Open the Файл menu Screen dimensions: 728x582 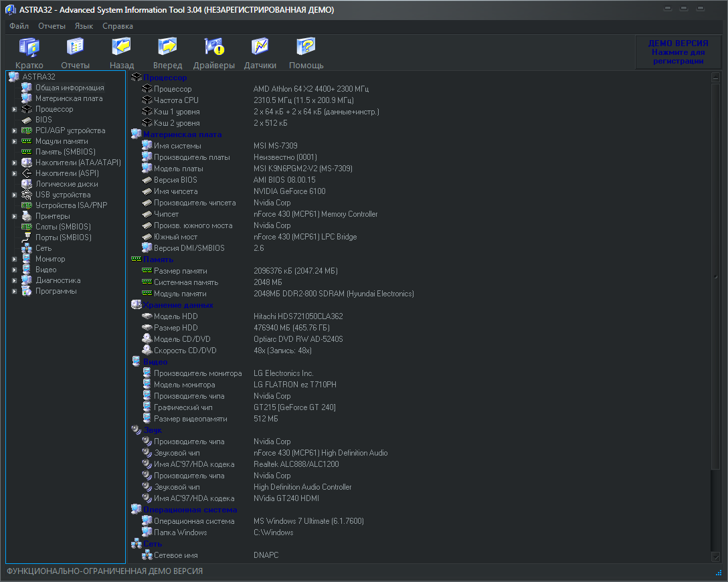[x=19, y=26]
